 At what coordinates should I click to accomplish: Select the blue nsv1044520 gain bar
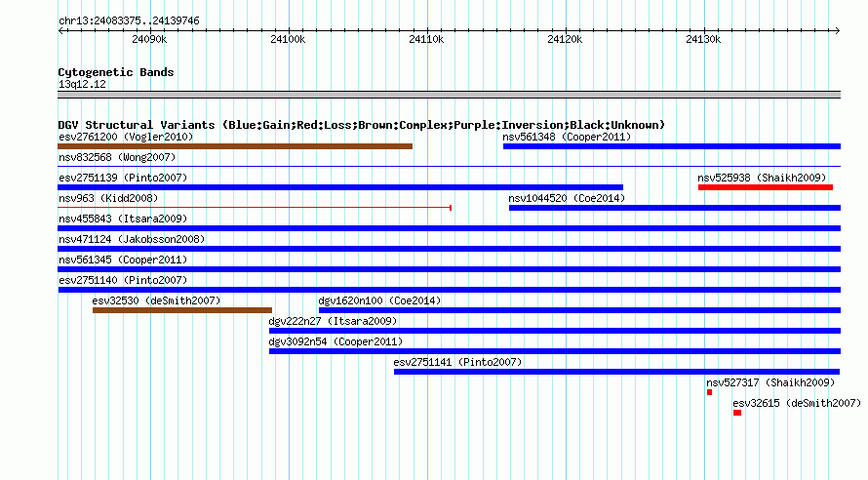[675, 208]
